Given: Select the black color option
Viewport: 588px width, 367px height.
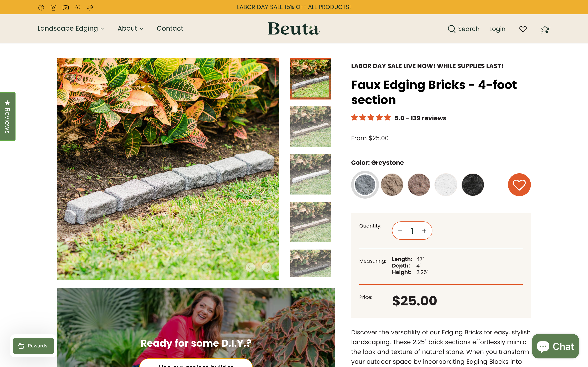Looking at the screenshot, I should tap(473, 185).
